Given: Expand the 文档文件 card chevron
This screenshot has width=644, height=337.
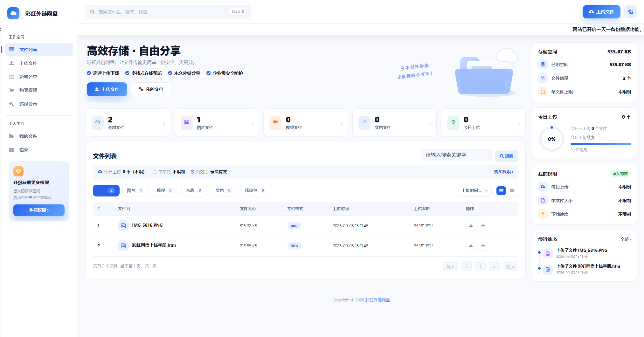Looking at the screenshot, I should pos(430,124).
